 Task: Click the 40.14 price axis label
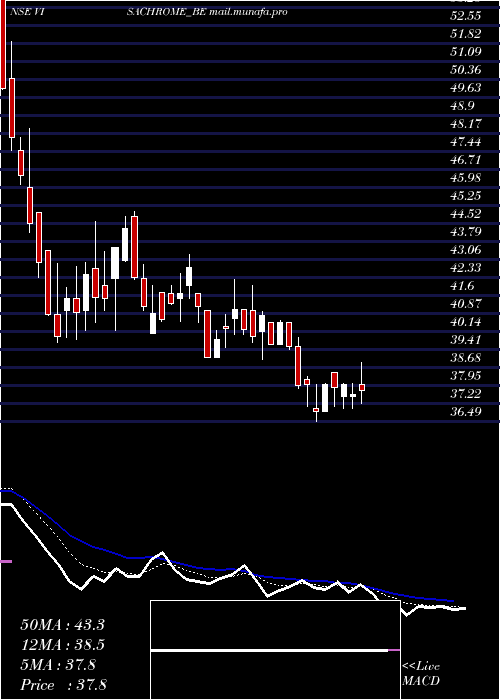pyautogui.click(x=464, y=322)
